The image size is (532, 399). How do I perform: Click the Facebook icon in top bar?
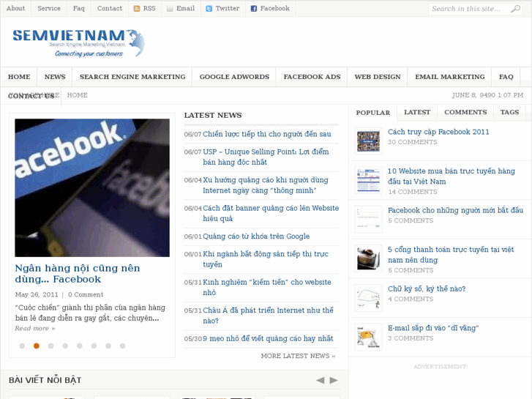coord(254,9)
